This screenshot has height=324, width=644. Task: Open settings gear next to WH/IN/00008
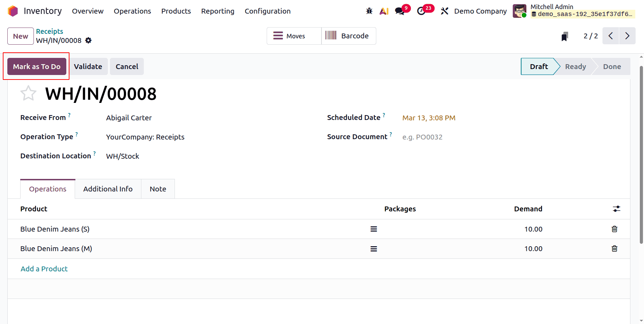coord(88,40)
